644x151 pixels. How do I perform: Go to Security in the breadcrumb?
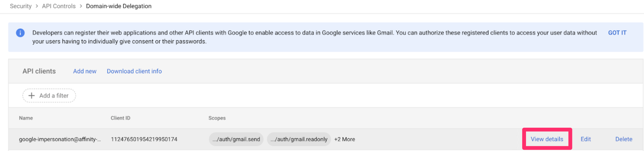coord(21,6)
